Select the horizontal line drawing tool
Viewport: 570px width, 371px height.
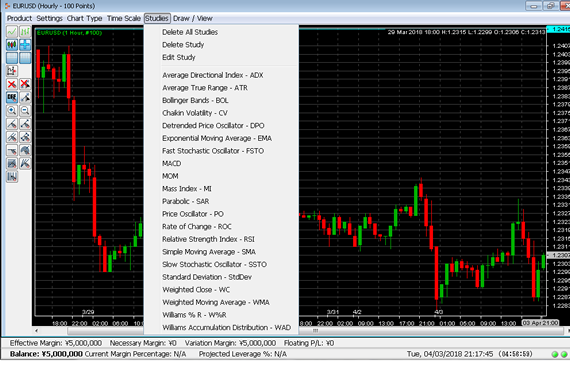pyautogui.click(x=12, y=150)
